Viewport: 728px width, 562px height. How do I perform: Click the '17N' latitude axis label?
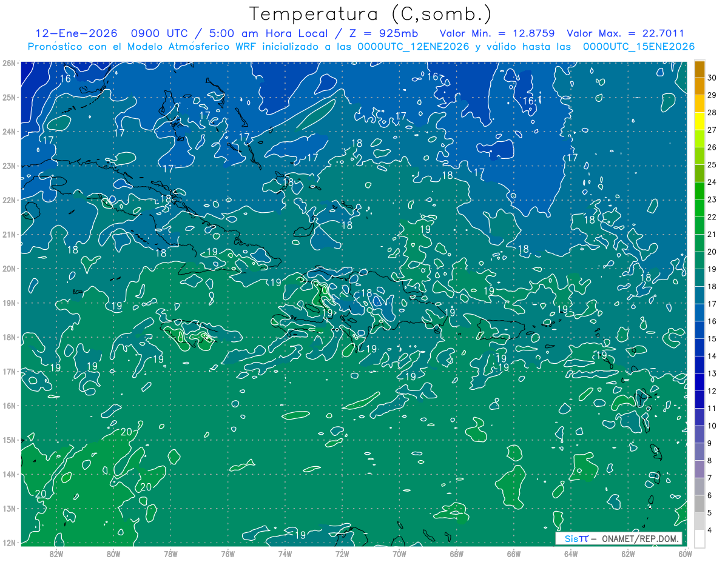click(x=8, y=372)
